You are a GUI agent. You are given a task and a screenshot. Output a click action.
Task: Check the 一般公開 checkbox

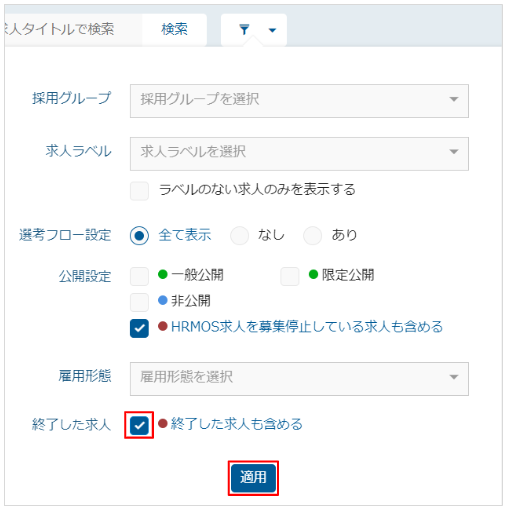(x=139, y=276)
